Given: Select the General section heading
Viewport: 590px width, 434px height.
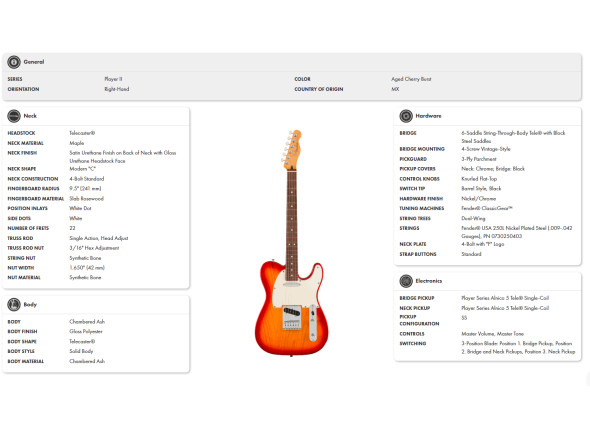Looking at the screenshot, I should point(34,62).
